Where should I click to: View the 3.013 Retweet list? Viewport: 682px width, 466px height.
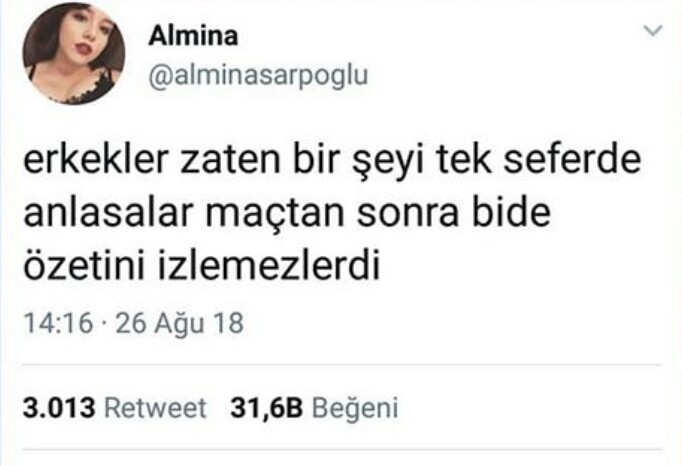(114, 408)
